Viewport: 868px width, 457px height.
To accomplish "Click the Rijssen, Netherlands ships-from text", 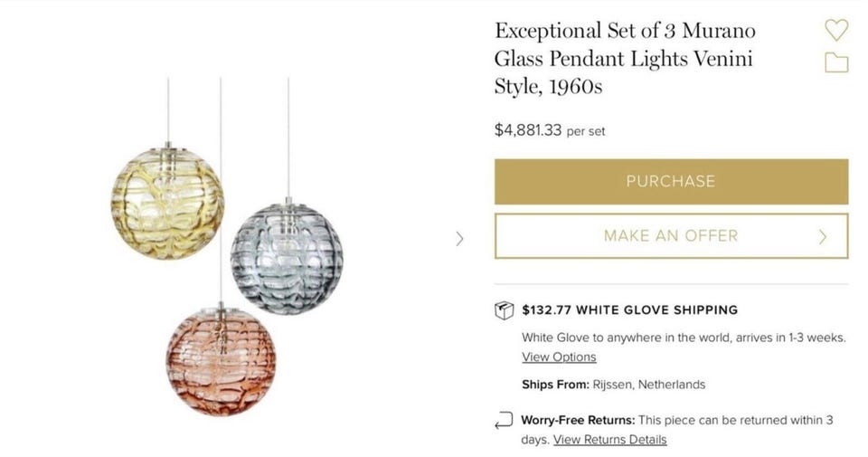I will pyautogui.click(x=648, y=385).
